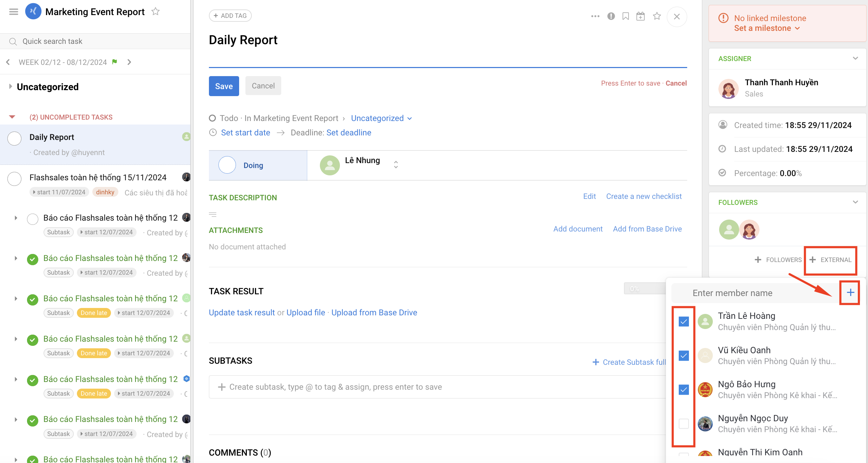Image resolution: width=868 pixels, height=463 pixels.
Task: Check the Nguyễn Ngọc Duy checkbox
Action: 683,424
